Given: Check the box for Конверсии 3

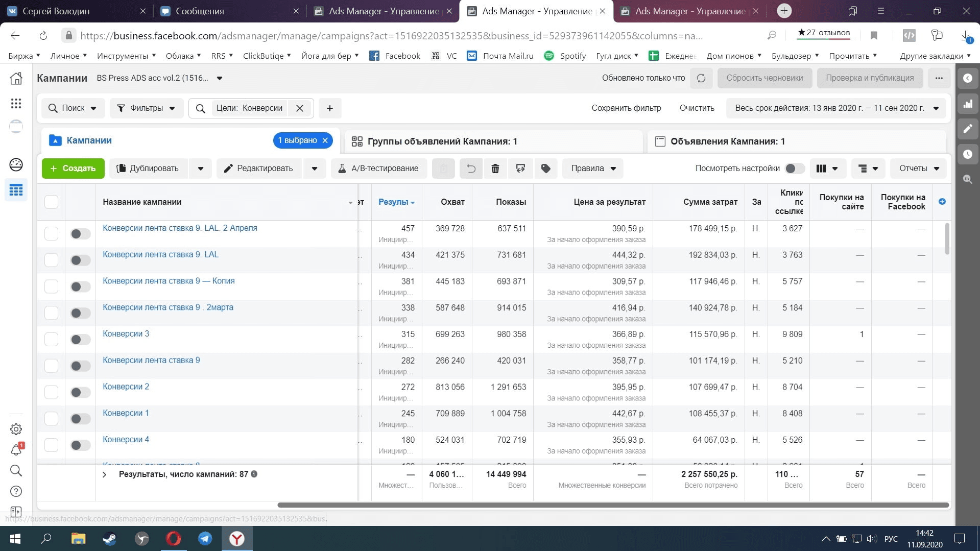Looking at the screenshot, I should click(51, 340).
